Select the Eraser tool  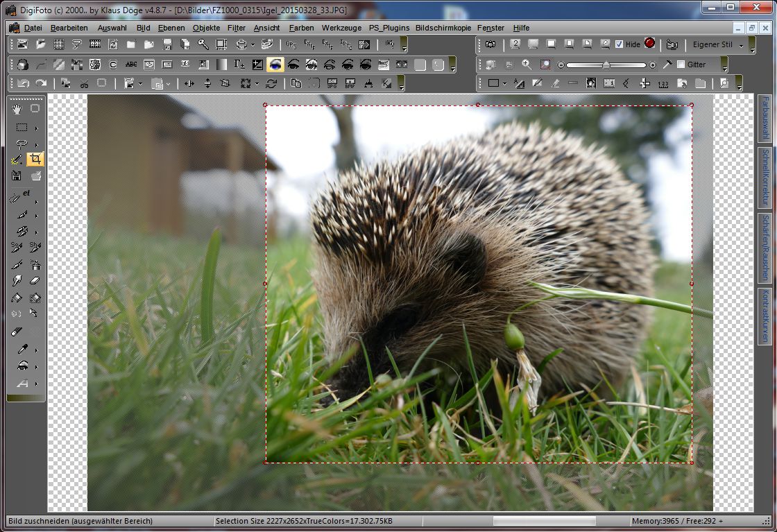point(35,281)
